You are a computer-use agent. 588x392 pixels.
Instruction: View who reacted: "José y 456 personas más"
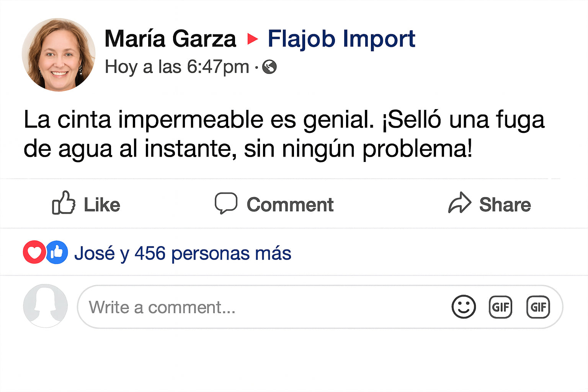pyautogui.click(x=183, y=253)
